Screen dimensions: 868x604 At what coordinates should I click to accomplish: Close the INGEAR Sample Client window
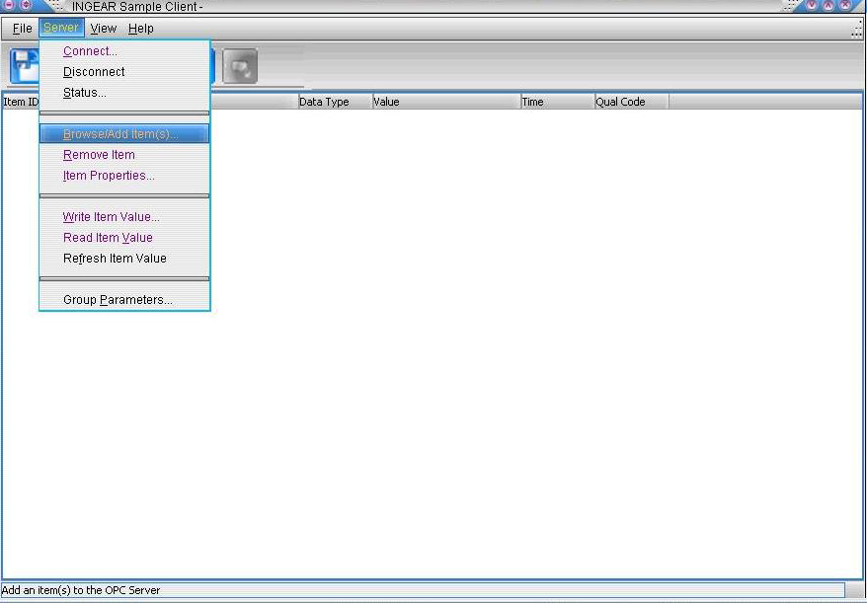(845, 5)
